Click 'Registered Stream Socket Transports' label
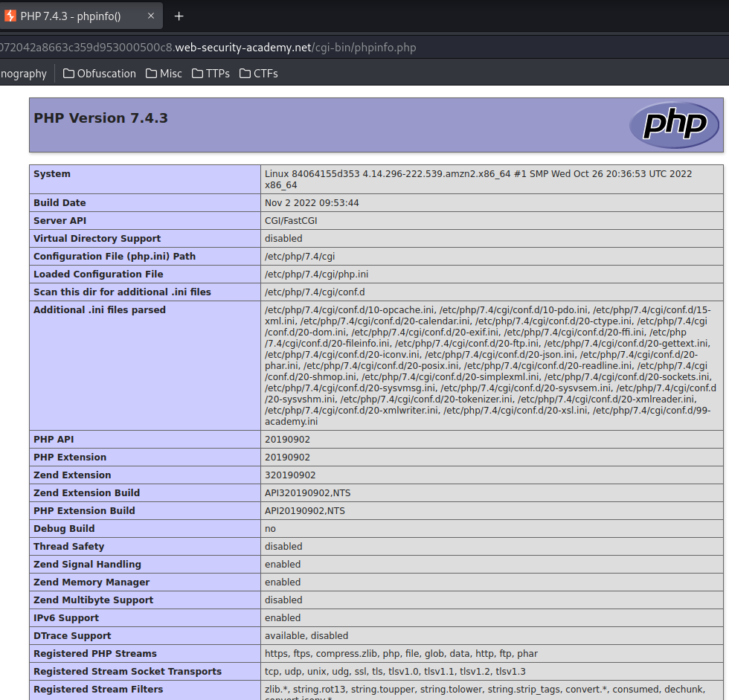 127,672
